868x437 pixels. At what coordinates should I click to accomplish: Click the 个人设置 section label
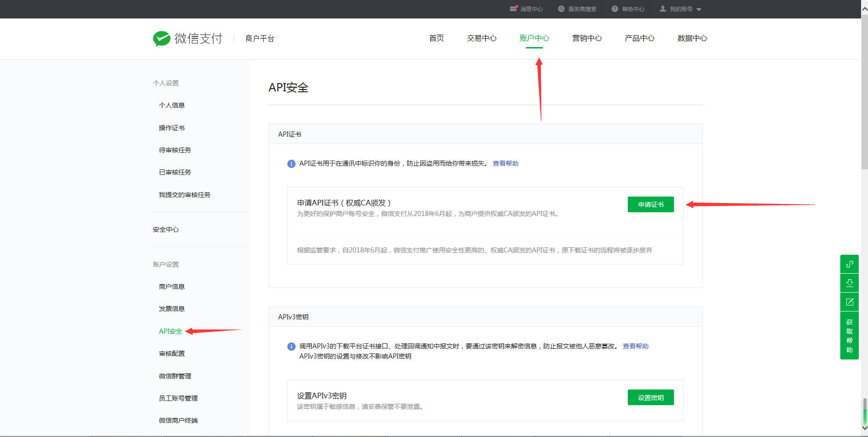tap(166, 83)
